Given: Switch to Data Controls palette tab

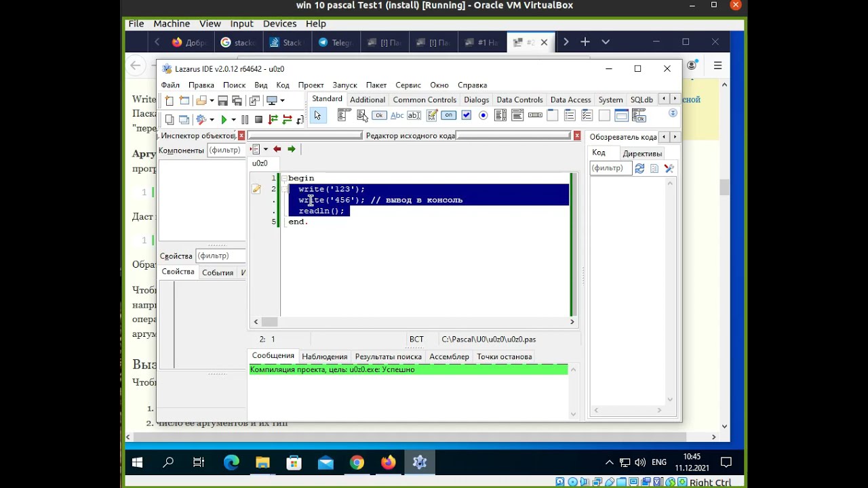Looking at the screenshot, I should click(519, 100).
